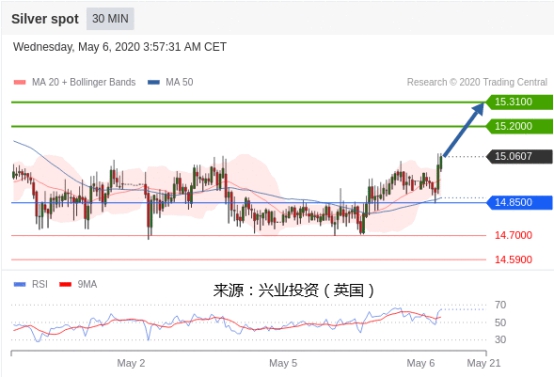
Task: Click the Research © 2020 Trading Central credit
Action: coord(477,82)
